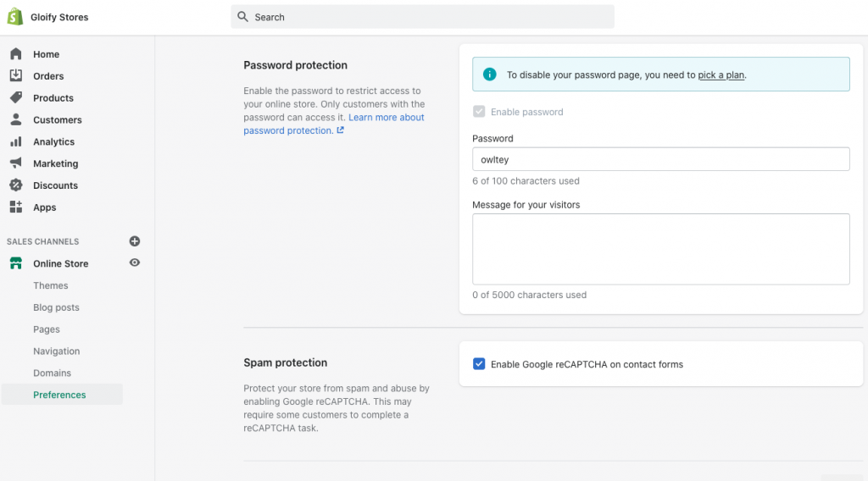Open Marketing megaphone icon
Screen dimensions: 868x481
(x=16, y=163)
